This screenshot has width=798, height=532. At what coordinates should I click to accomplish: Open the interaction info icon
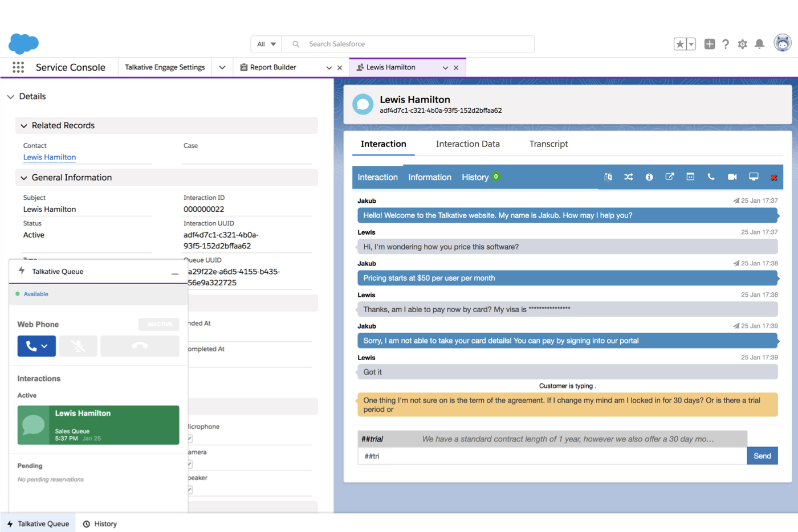click(649, 177)
